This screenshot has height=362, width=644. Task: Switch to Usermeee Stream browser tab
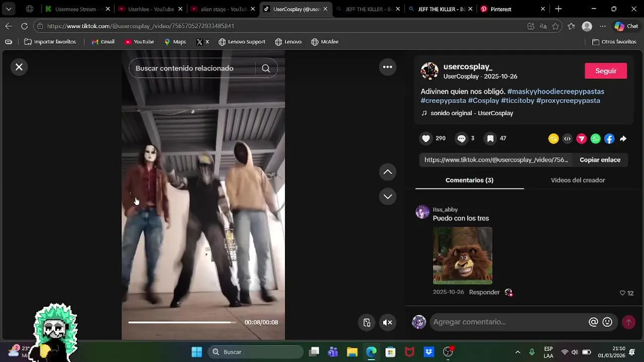point(77,9)
